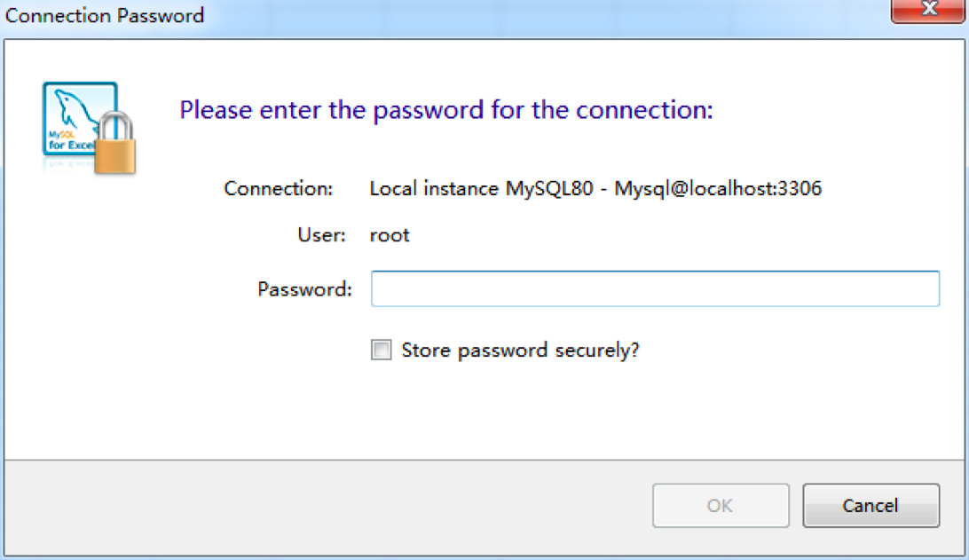Click the 'Please enter the password' heading
This screenshot has width=969, height=560.
point(446,110)
